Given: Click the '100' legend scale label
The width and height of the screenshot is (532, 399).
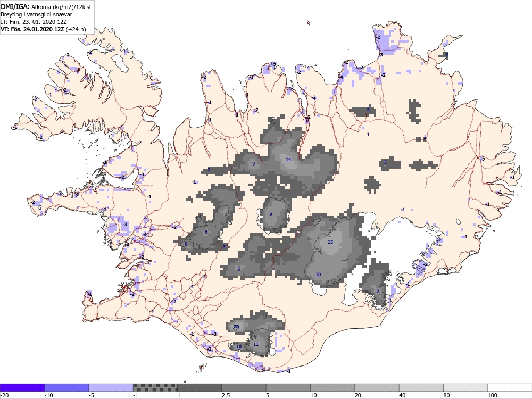Looking at the screenshot, I should pyautogui.click(x=493, y=395).
